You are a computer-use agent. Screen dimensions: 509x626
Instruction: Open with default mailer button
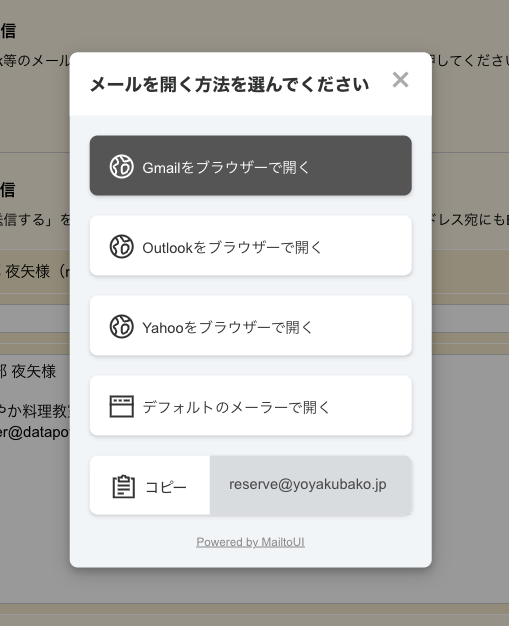coord(251,405)
